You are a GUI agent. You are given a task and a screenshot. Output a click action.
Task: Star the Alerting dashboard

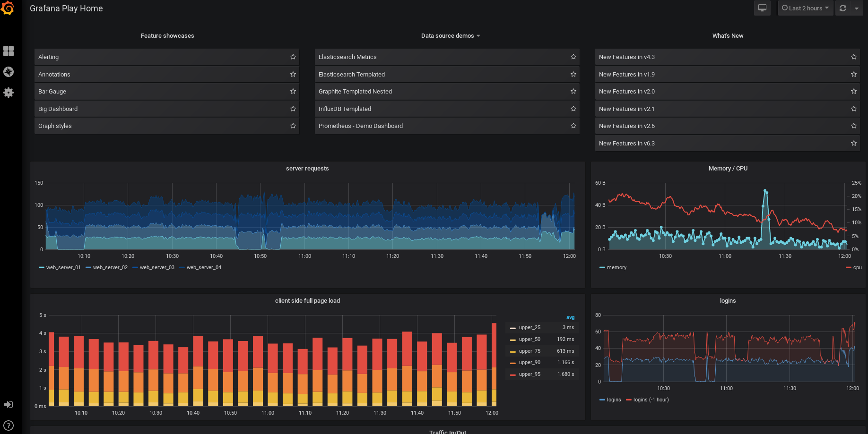(x=293, y=57)
